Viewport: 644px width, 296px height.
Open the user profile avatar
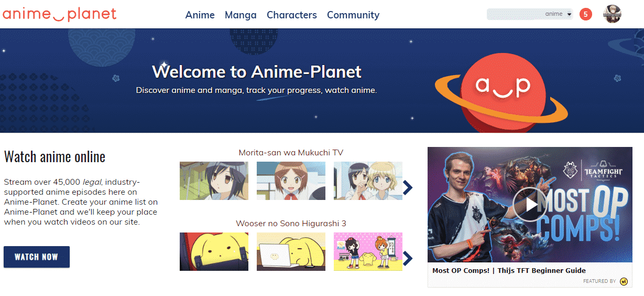point(612,14)
